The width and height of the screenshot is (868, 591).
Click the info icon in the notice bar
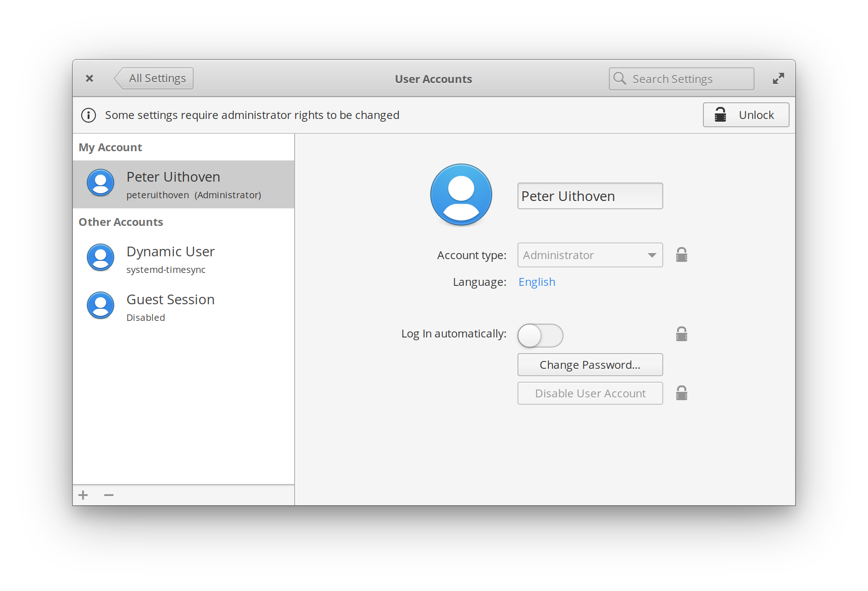pos(89,115)
